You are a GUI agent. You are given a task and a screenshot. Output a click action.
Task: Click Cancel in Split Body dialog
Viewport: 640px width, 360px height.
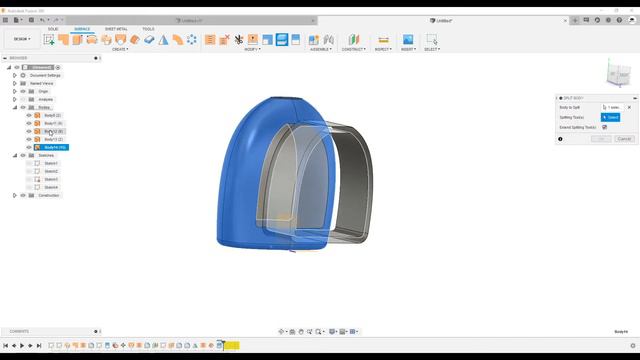(624, 139)
